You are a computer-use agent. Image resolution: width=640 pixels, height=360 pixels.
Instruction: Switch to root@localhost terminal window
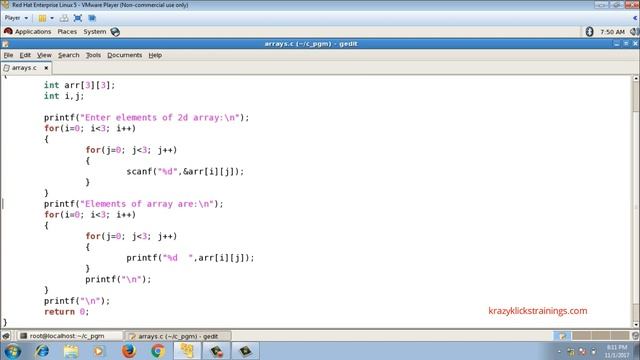(69, 336)
